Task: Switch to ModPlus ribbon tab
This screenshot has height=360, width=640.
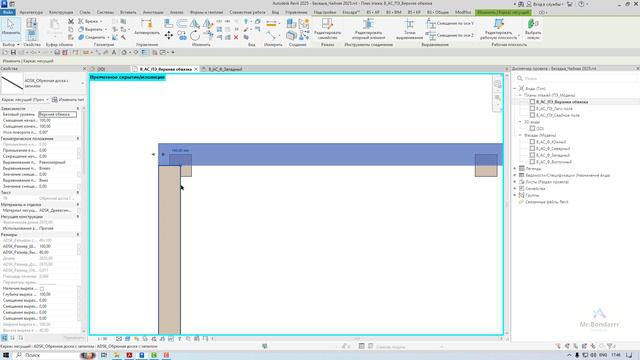Action: [x=463, y=12]
